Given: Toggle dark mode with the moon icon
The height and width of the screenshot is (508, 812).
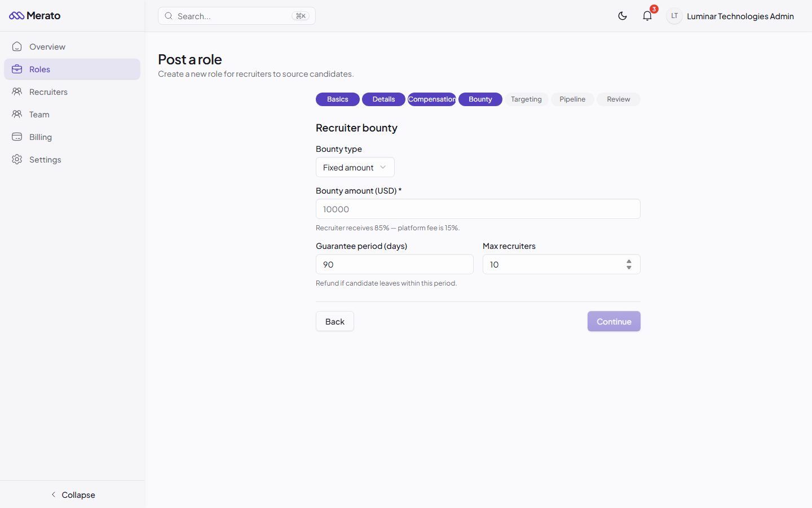Looking at the screenshot, I should tap(623, 16).
